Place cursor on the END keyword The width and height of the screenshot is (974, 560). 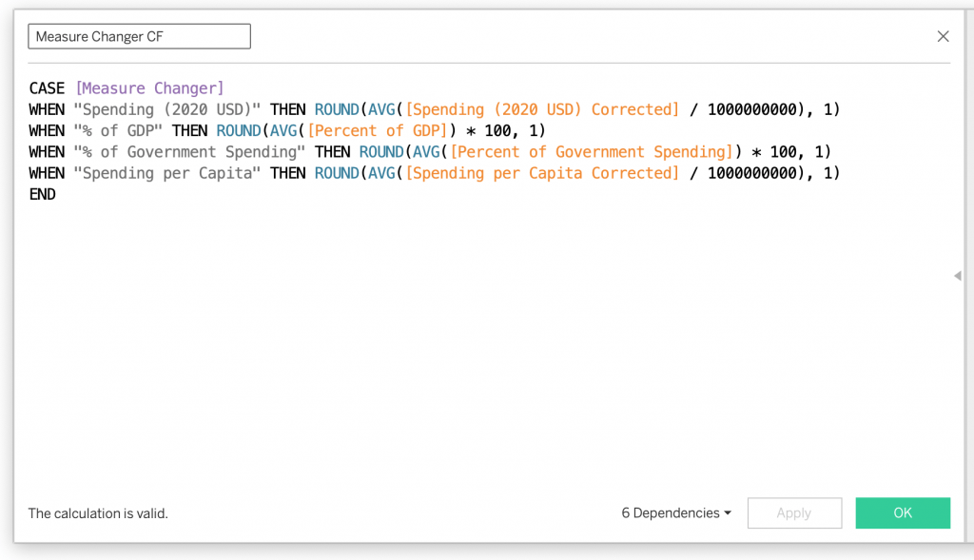(x=43, y=195)
